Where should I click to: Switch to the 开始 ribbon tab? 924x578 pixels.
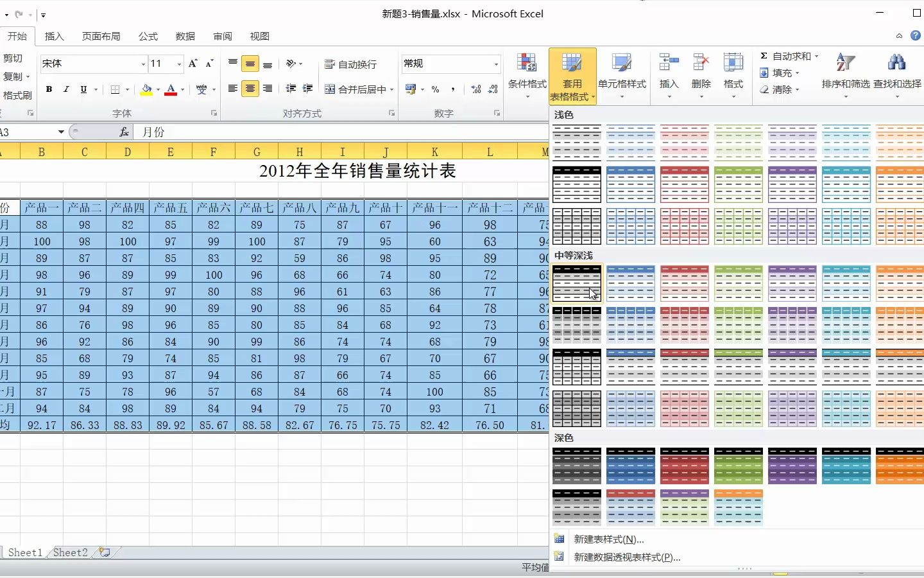tap(17, 36)
